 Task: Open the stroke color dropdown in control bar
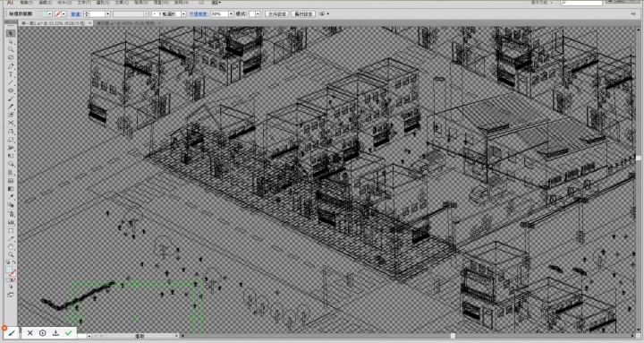[64, 14]
